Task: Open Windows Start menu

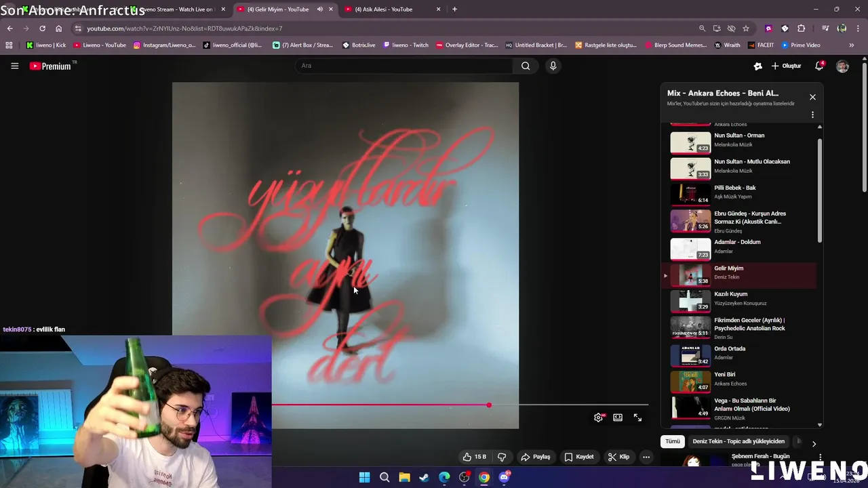Action: tap(364, 477)
